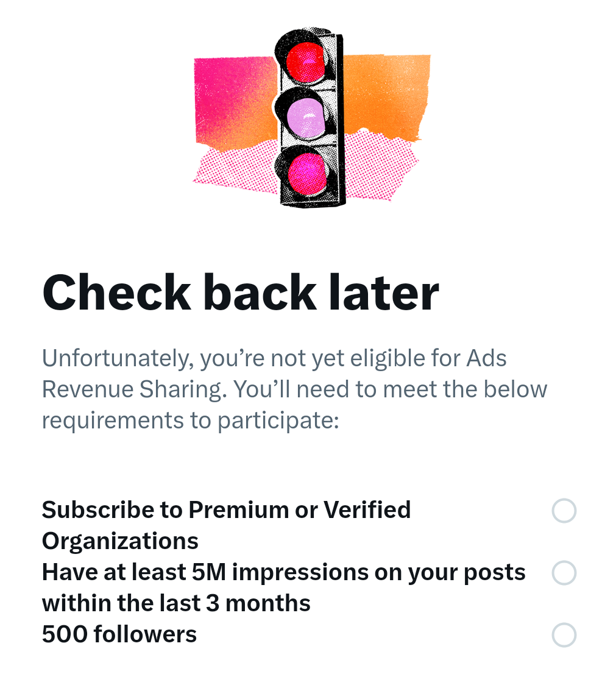Select the 5M impressions requirement status circle
The image size is (616, 699).
click(x=564, y=573)
